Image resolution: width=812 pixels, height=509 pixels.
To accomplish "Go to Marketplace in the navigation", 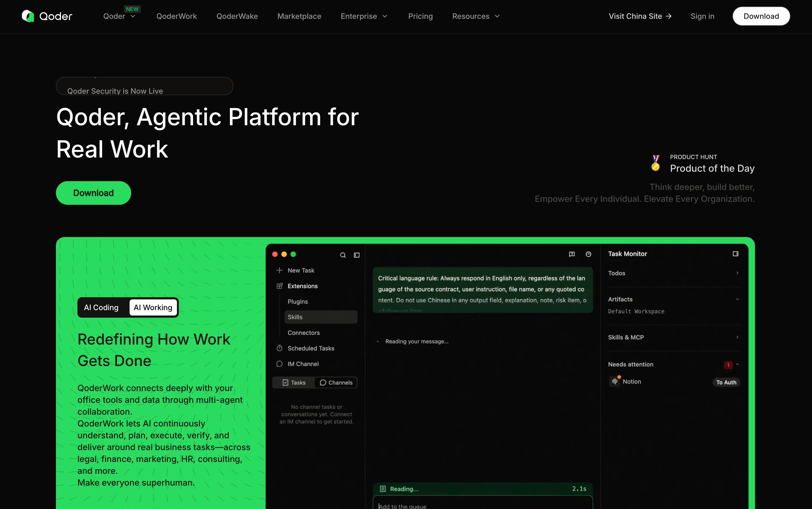I will pos(299,16).
